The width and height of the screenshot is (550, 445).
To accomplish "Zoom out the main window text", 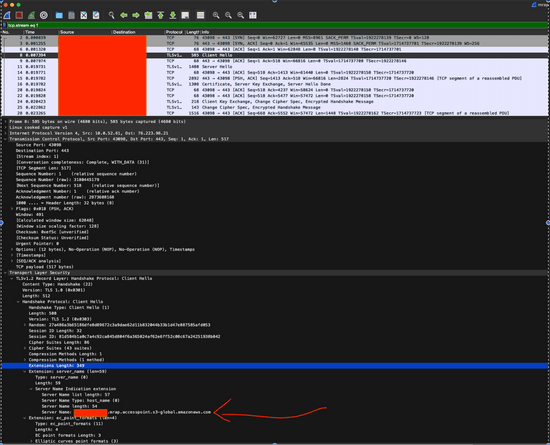I will pos(228,15).
